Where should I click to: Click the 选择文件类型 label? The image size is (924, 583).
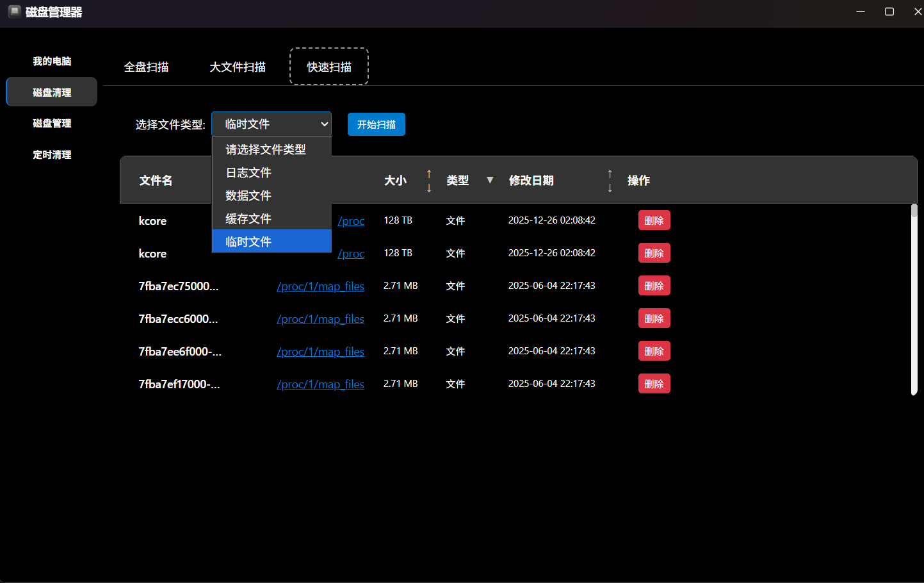(170, 125)
